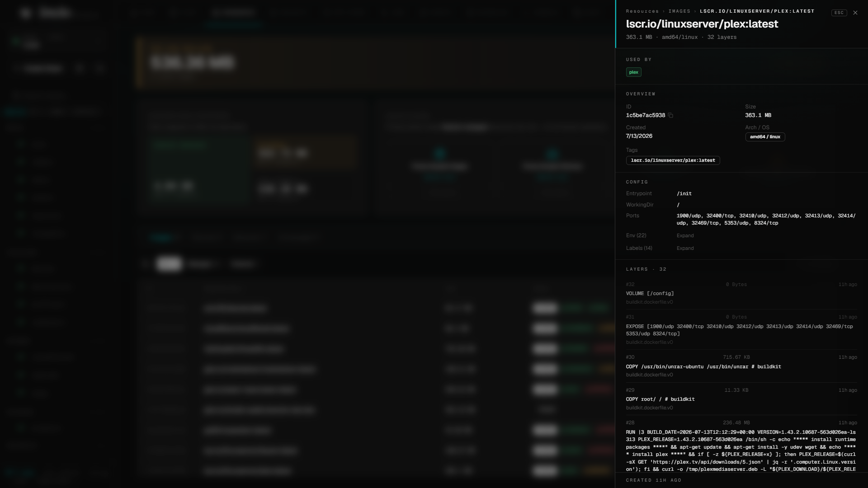
Task: Expand the Env (22) variables
Action: pos(685,236)
